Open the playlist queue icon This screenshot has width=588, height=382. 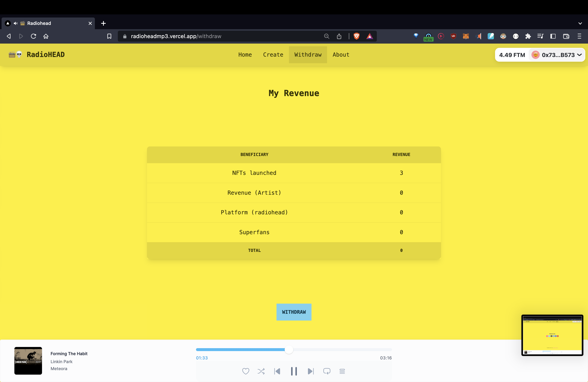click(342, 371)
